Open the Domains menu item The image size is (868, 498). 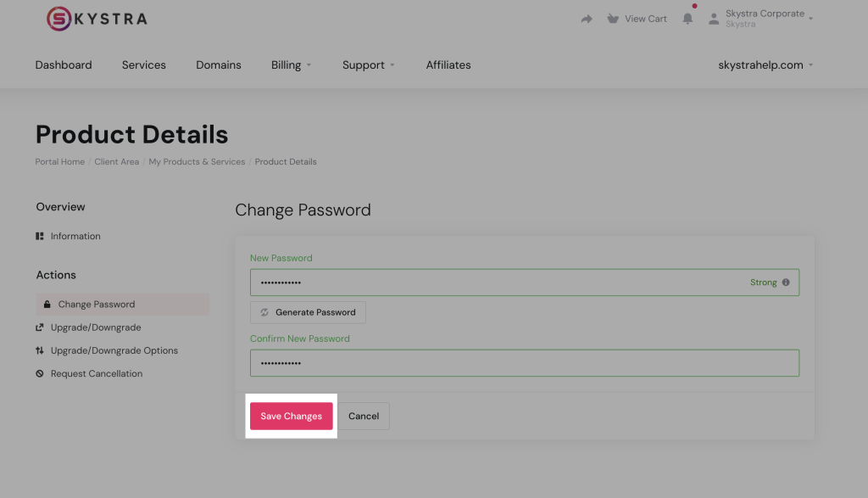click(x=219, y=65)
